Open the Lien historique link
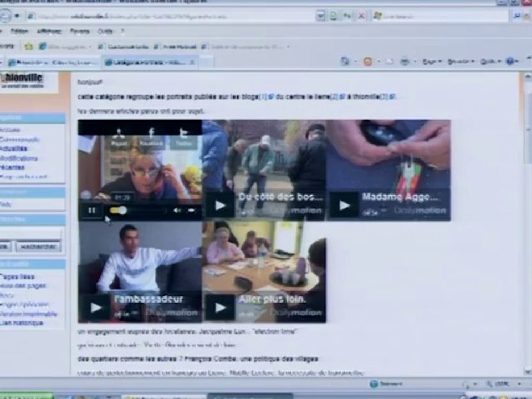Viewport: 532px width, 399px height. 22,323
